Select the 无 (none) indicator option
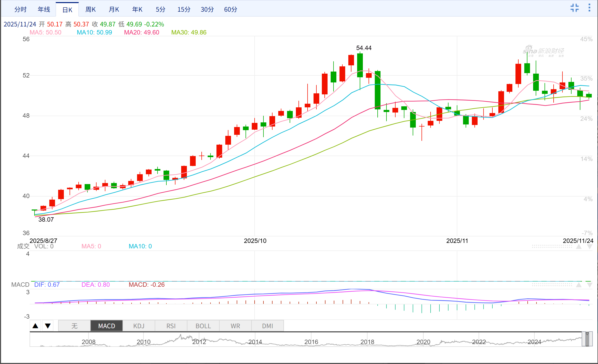Image resolution: width=598 pixels, height=364 pixels. 74,326
